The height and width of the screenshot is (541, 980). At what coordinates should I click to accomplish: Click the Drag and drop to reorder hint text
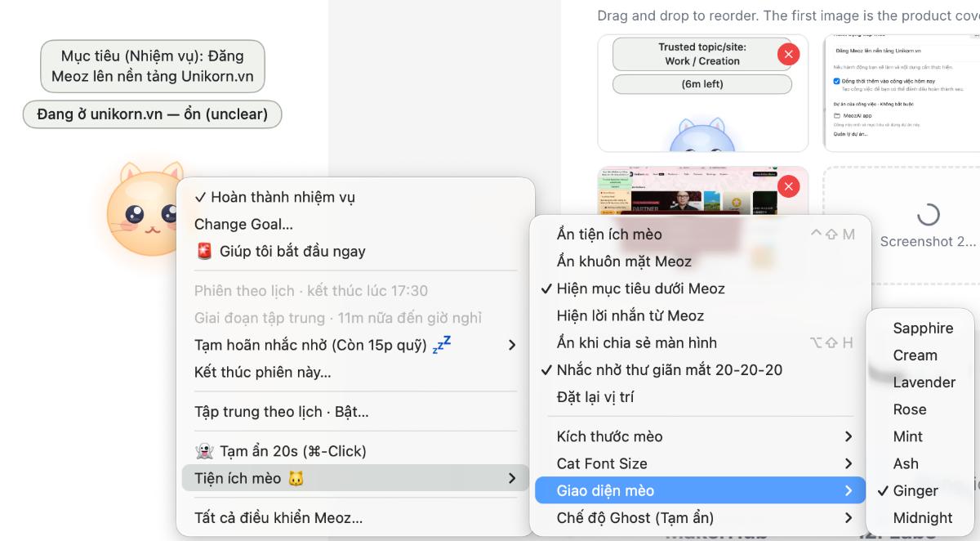pyautogui.click(x=788, y=16)
